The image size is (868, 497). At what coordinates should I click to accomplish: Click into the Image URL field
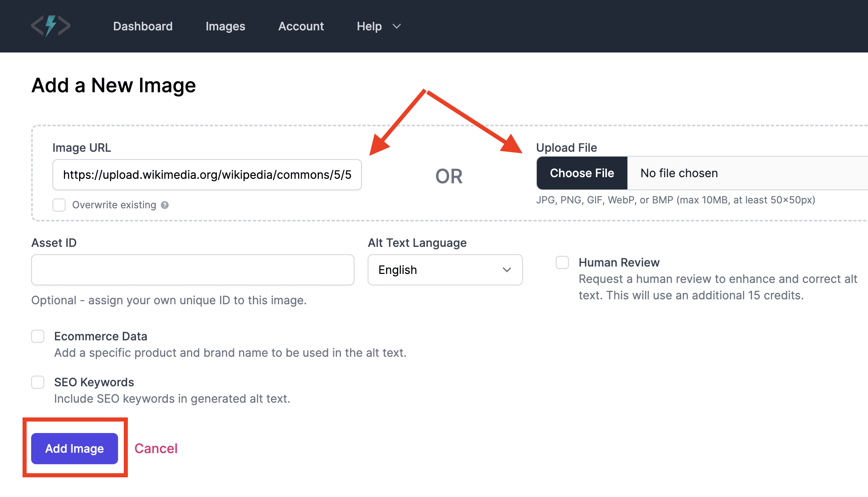(x=207, y=175)
